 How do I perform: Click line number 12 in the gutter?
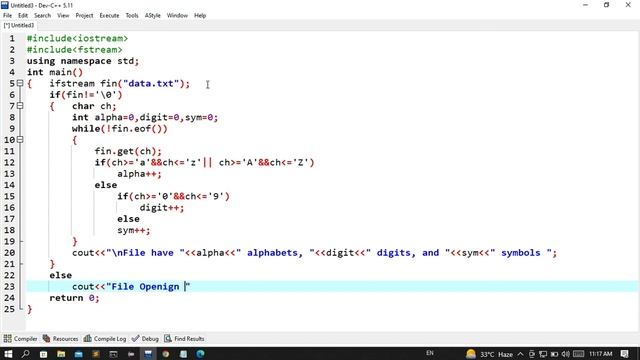[x=9, y=162]
